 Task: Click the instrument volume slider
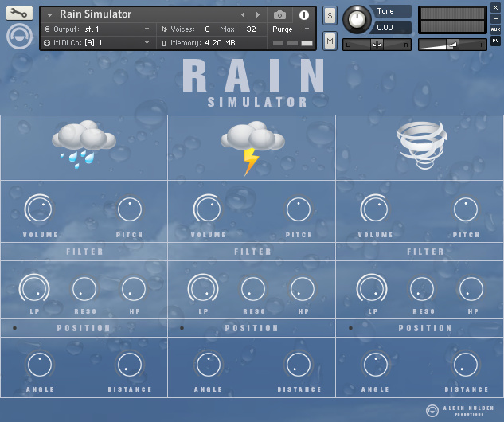click(452, 45)
